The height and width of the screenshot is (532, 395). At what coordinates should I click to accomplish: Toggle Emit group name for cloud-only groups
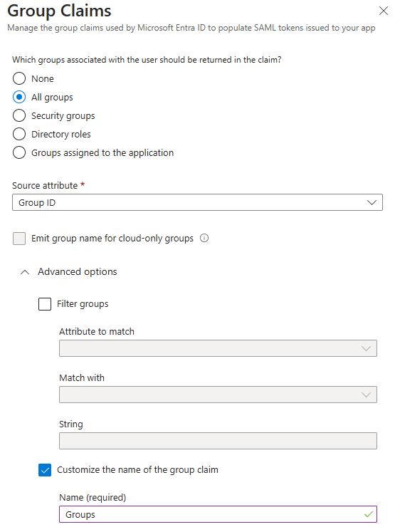19,239
